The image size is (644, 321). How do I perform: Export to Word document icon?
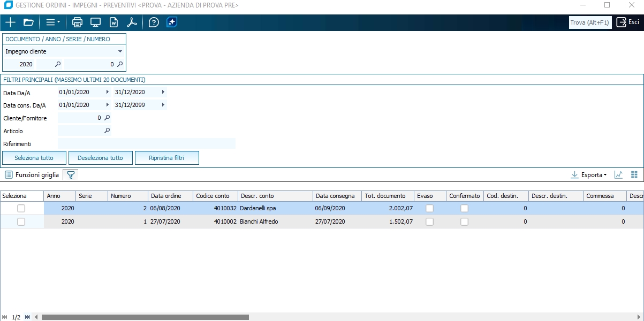[x=113, y=22]
